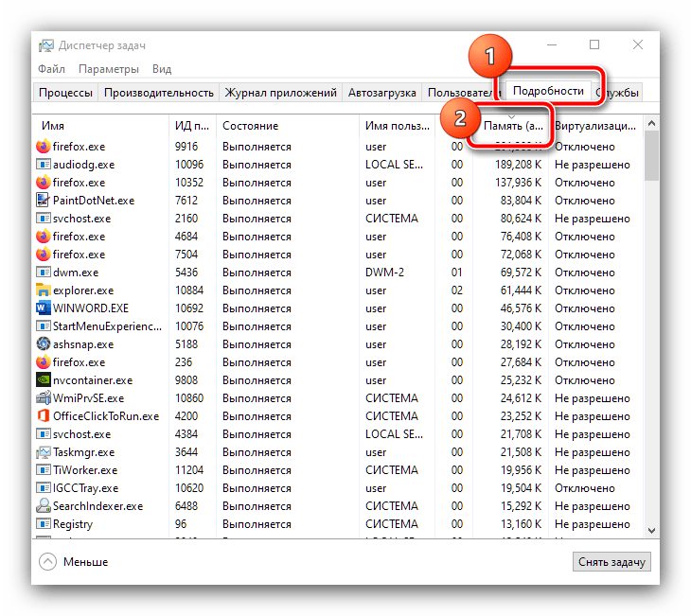Click the PID value 11204
691x616 pixels.
[x=189, y=470]
